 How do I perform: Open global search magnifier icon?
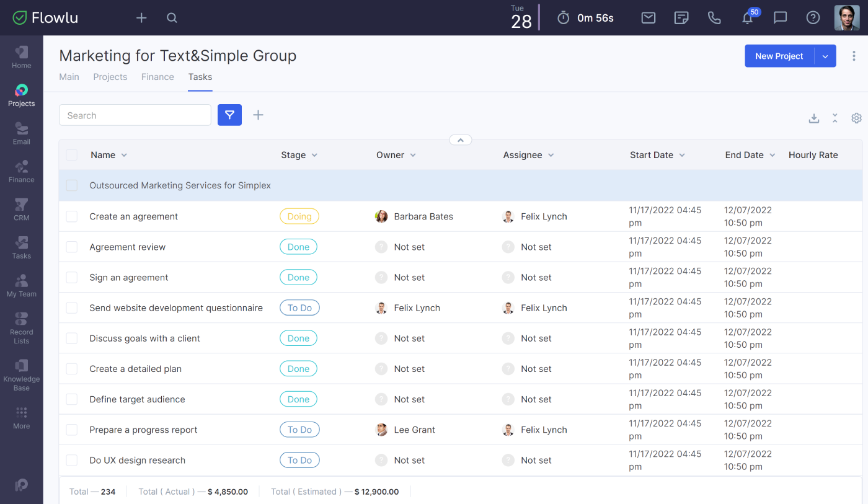(172, 18)
